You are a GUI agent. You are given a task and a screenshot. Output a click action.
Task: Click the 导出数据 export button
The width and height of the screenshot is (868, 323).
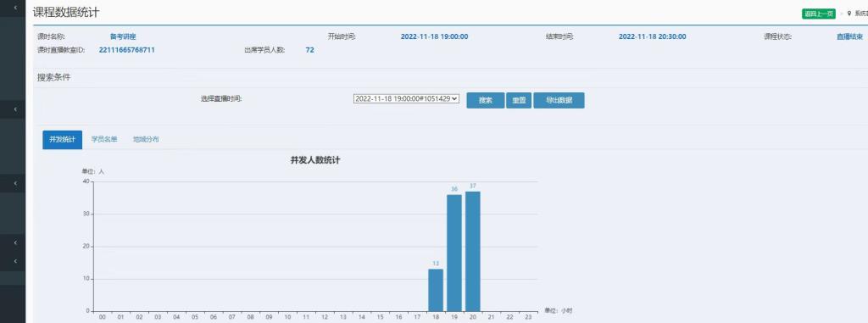click(x=559, y=100)
